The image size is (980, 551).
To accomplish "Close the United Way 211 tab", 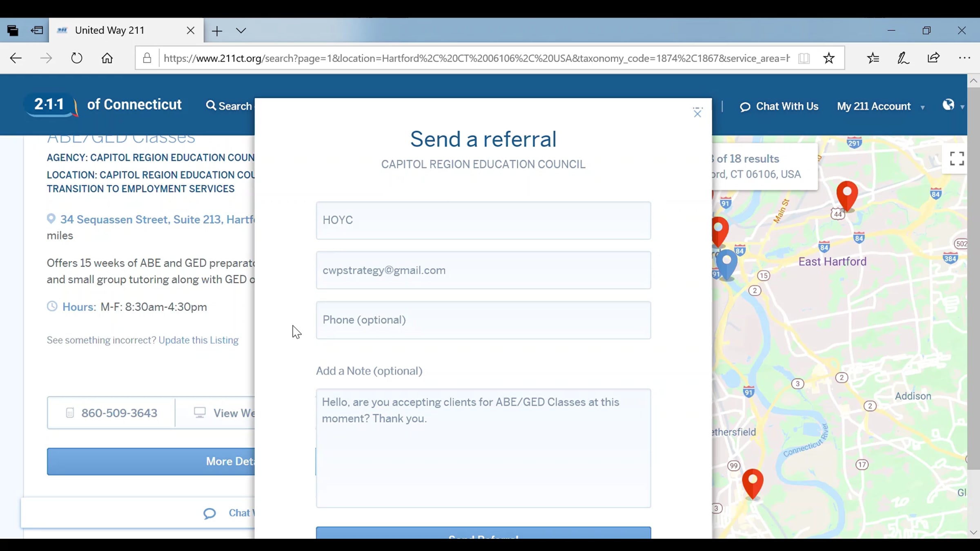I will click(190, 31).
